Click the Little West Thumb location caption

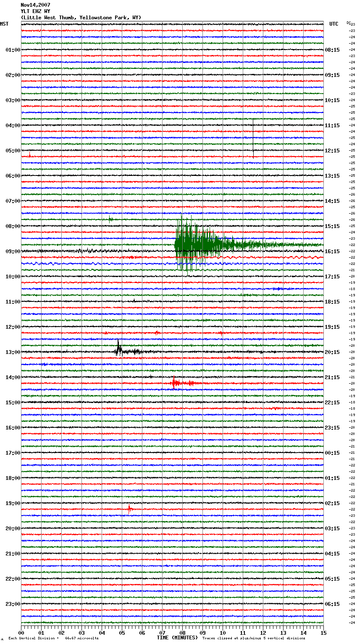point(81,18)
